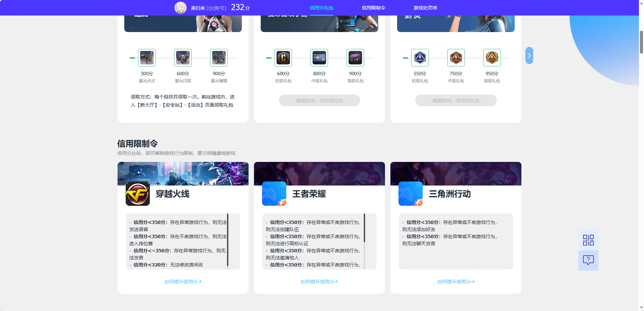Click the 232分 credit score
The width and height of the screenshot is (644, 311).
point(240,7)
